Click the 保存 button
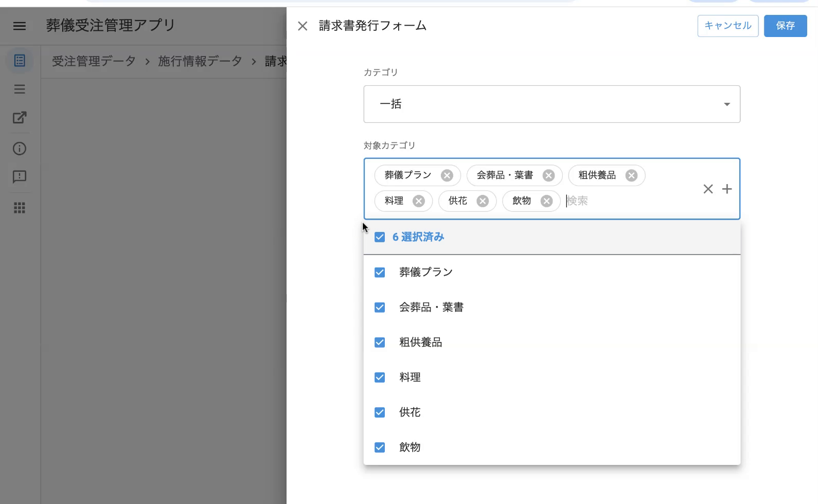The width and height of the screenshot is (818, 504). point(785,26)
